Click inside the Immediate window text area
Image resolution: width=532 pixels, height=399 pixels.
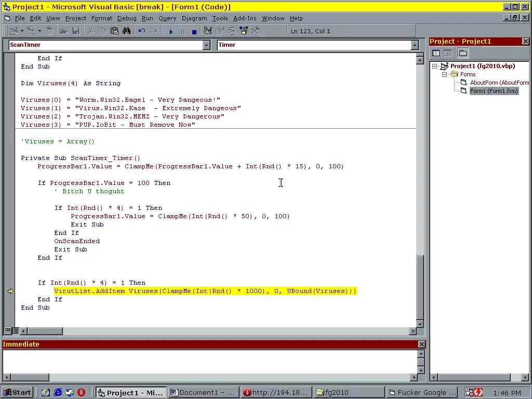pos(210,362)
